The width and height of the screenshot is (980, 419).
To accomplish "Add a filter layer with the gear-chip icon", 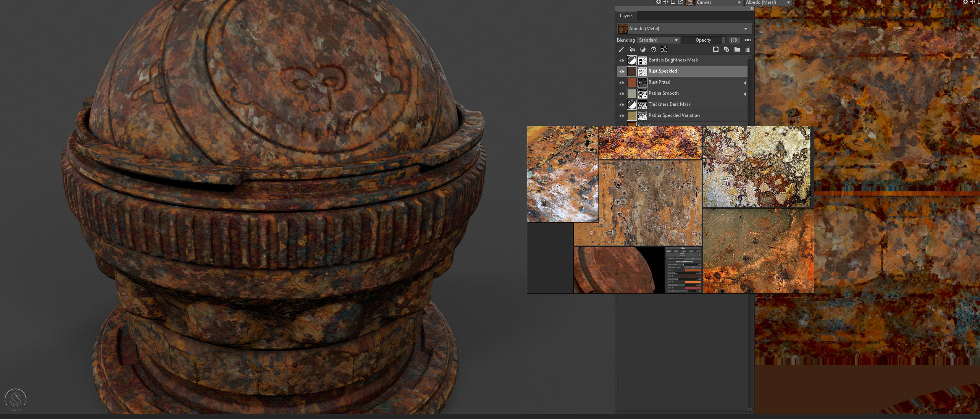I will 654,49.
